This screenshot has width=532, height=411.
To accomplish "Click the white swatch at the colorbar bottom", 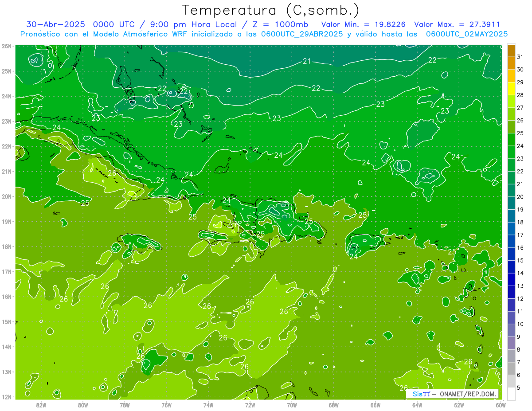I will [511, 394].
